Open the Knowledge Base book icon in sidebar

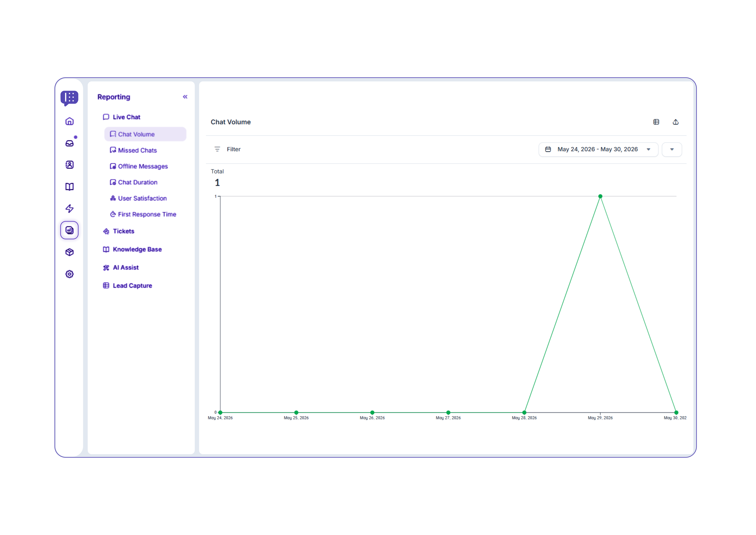pyautogui.click(x=69, y=187)
